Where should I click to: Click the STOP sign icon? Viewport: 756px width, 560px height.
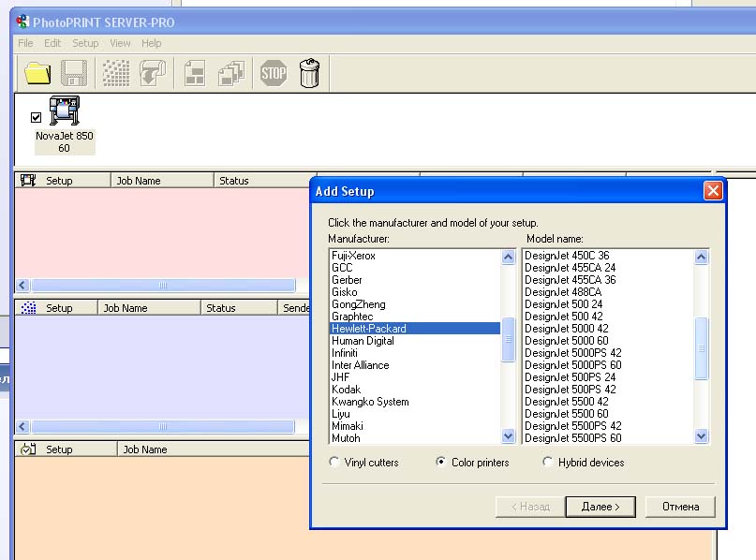click(x=274, y=73)
